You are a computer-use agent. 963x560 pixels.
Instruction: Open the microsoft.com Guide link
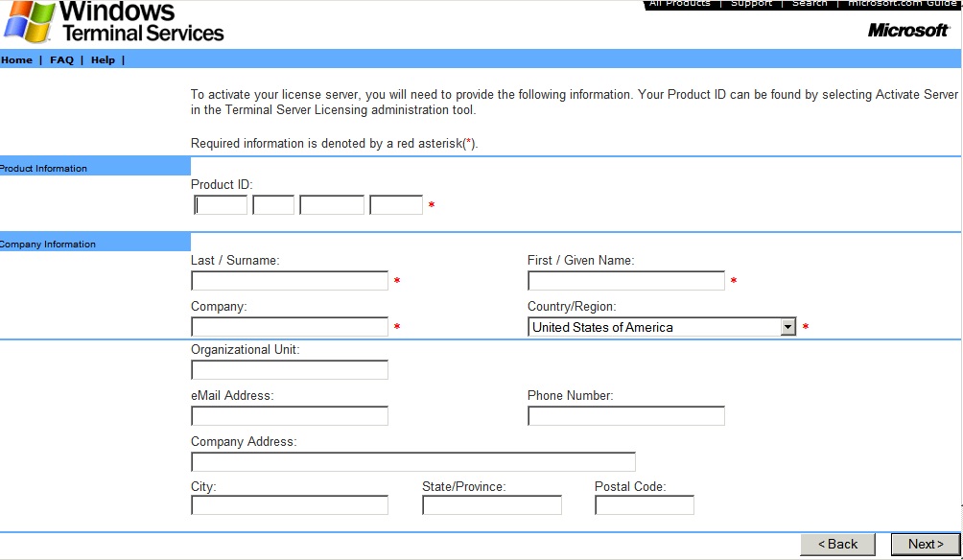(902, 4)
